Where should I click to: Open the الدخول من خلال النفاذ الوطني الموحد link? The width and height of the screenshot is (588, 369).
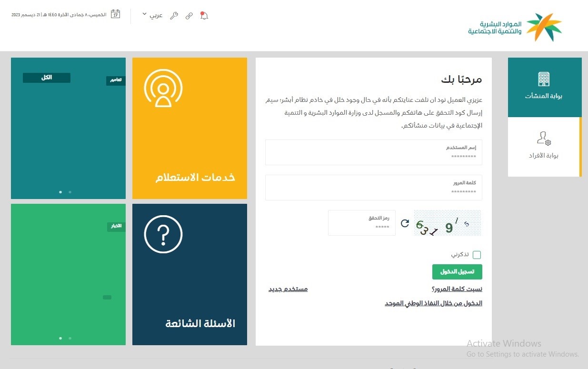pyautogui.click(x=433, y=303)
